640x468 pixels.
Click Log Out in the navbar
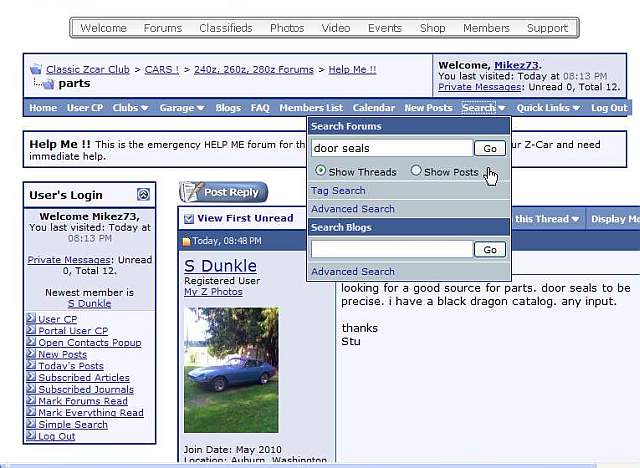(609, 108)
